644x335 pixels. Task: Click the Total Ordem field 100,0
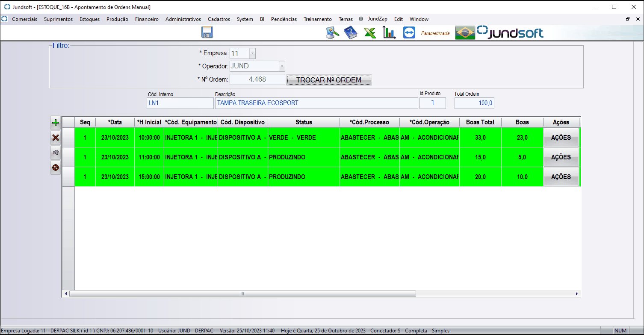[474, 103]
